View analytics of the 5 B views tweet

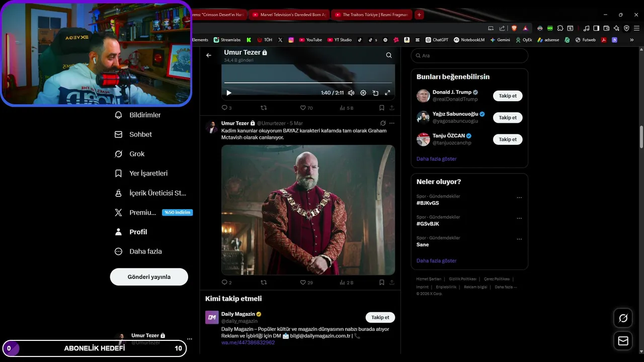[347, 108]
